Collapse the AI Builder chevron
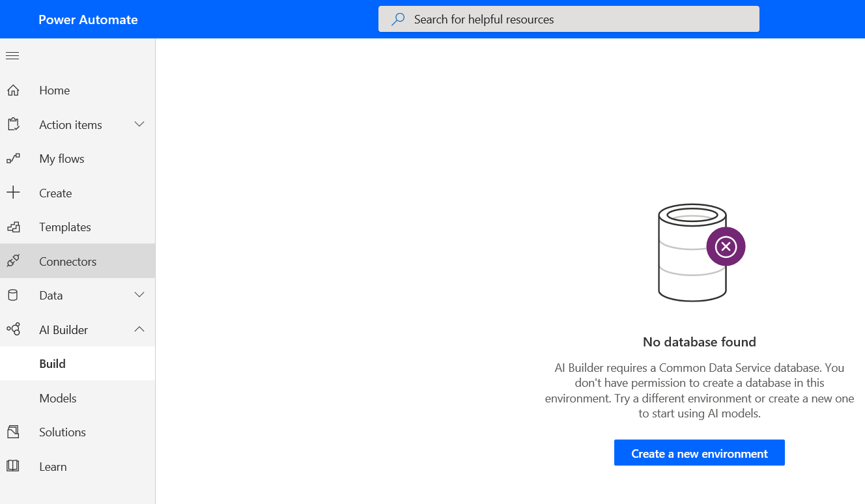865x504 pixels. click(x=139, y=329)
